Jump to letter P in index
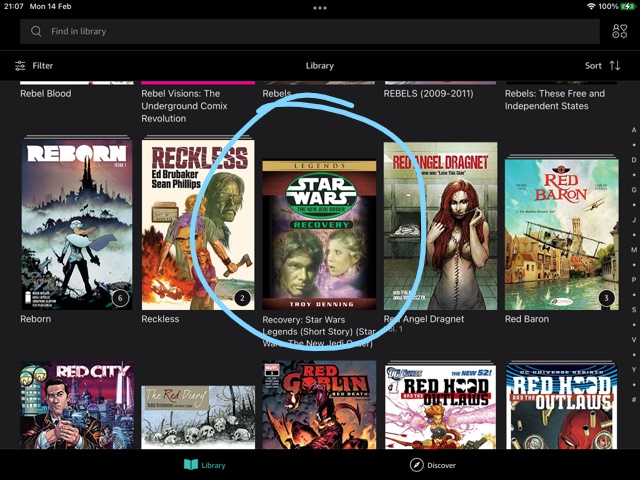The image size is (640, 480). pos(634,280)
